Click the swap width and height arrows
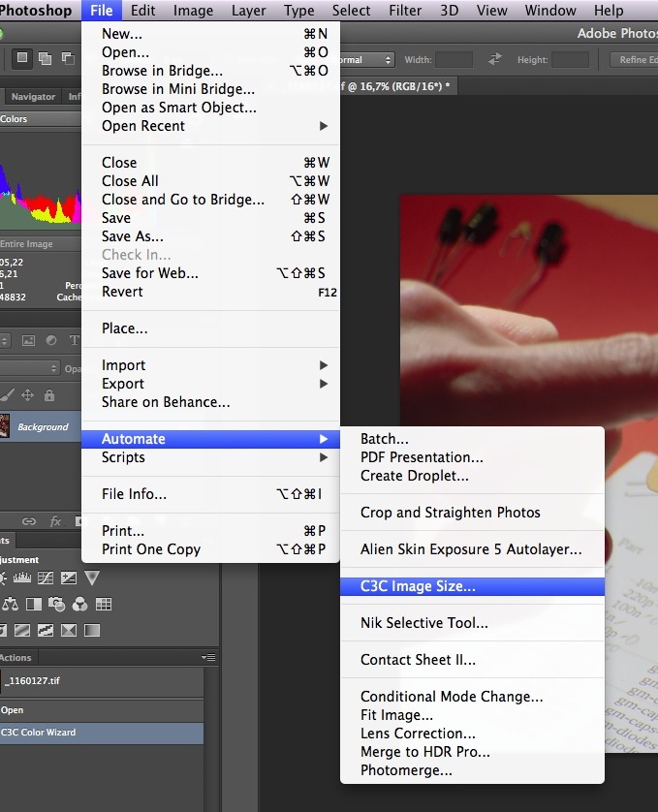Viewport: 658px width, 812px height. 495,59
